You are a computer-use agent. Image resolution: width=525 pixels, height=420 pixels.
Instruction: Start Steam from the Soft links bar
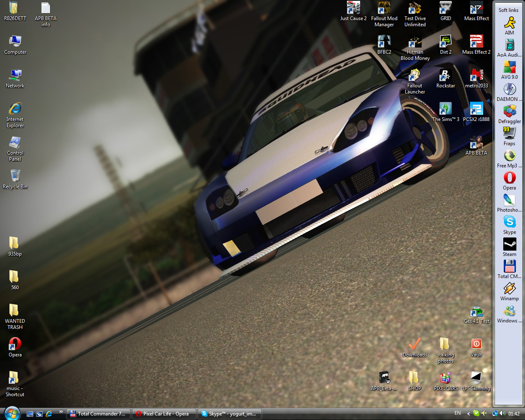[x=509, y=248]
